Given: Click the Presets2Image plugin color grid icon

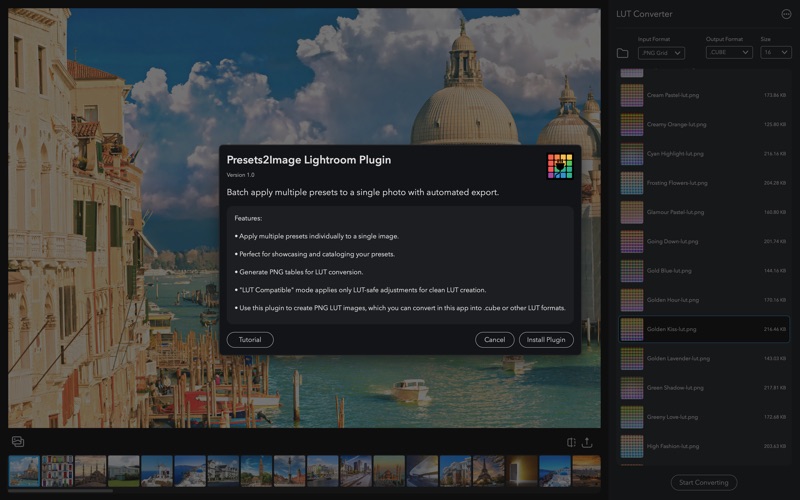Looking at the screenshot, I should point(560,166).
